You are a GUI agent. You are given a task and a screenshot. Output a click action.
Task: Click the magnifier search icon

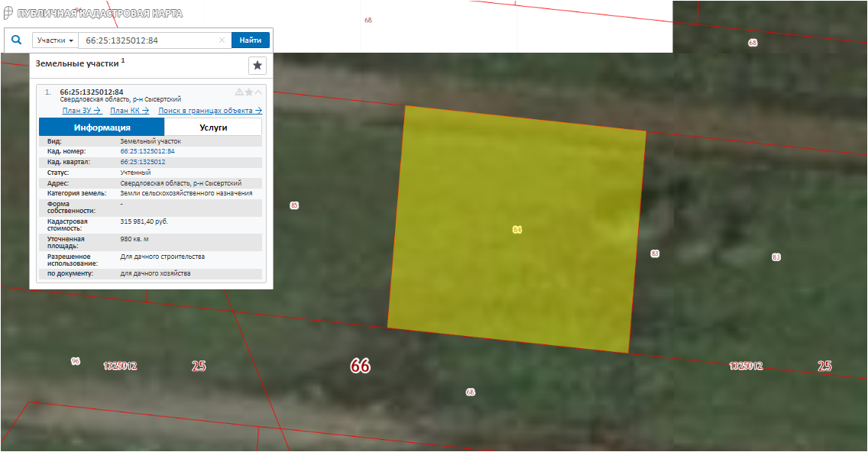click(x=16, y=40)
